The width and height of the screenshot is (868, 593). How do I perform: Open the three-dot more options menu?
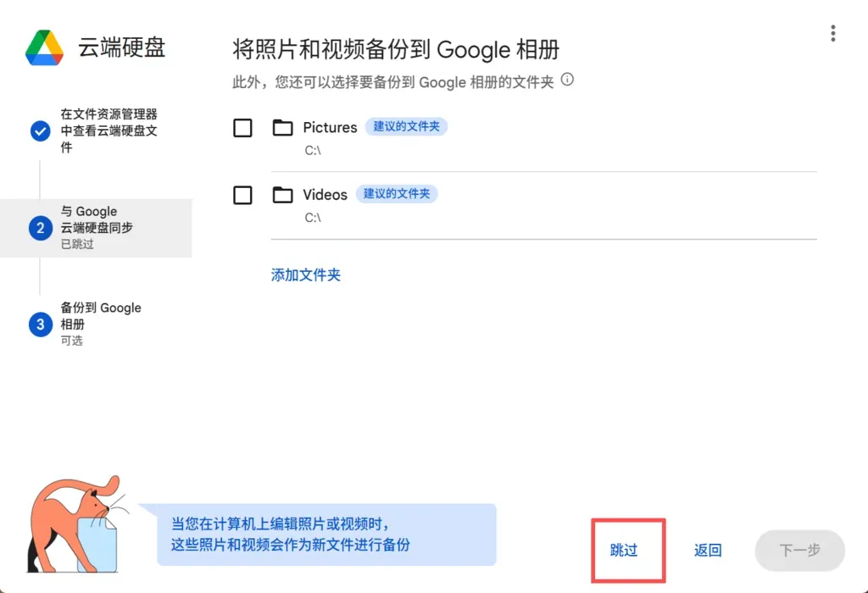pos(833,34)
